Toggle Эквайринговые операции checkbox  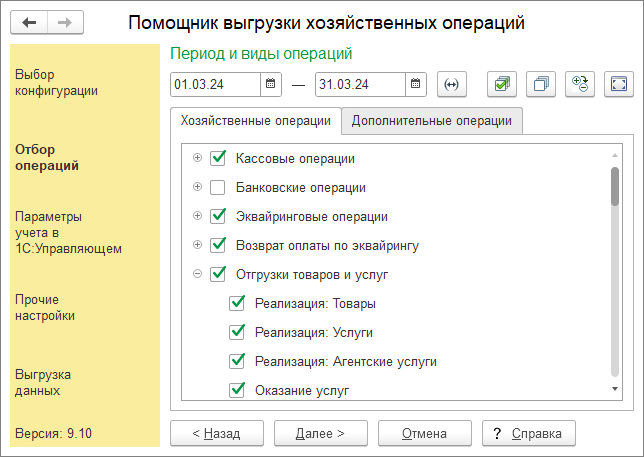218,216
